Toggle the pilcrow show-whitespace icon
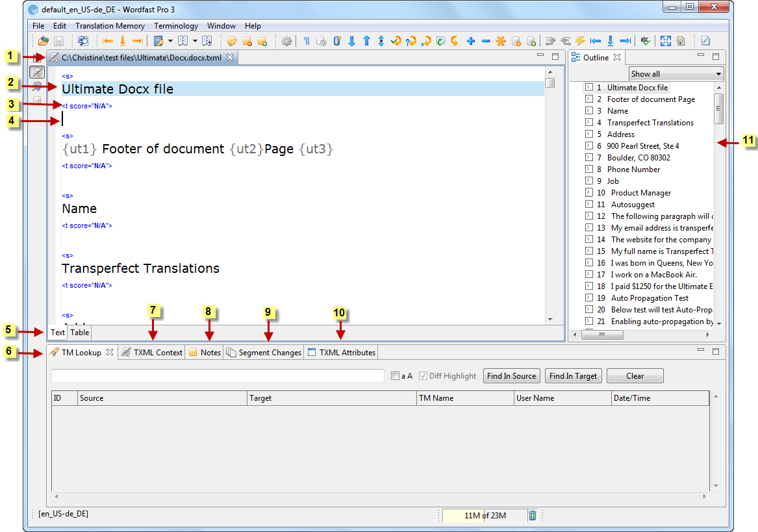The image size is (758, 532). 307,41
